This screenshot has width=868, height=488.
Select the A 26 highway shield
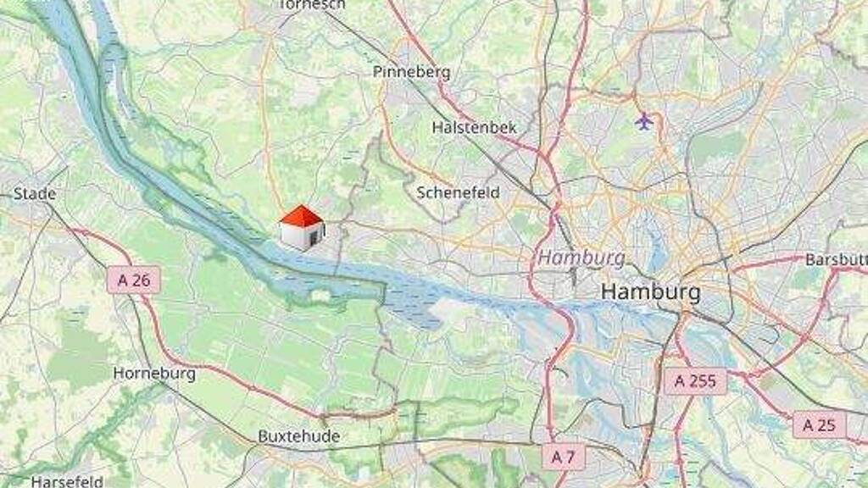(x=134, y=280)
